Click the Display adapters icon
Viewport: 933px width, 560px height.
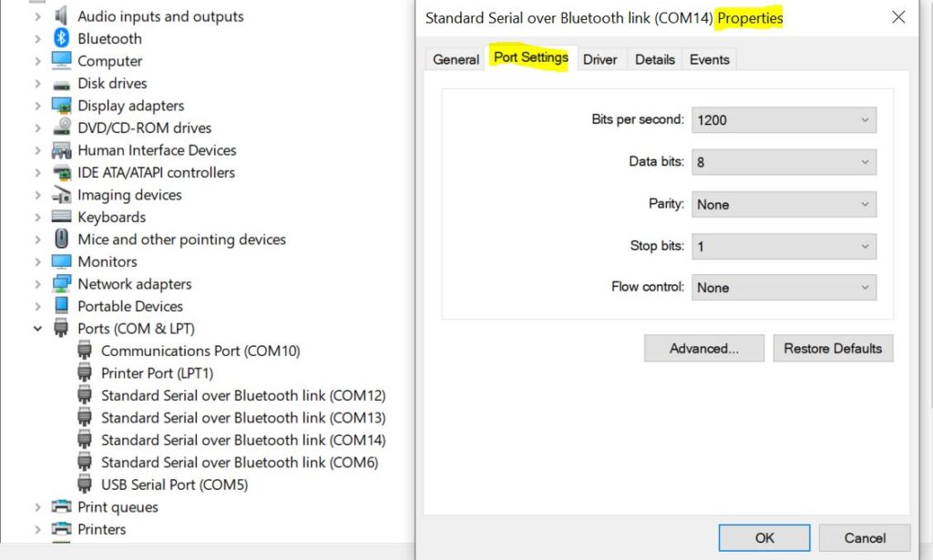pyautogui.click(x=61, y=106)
